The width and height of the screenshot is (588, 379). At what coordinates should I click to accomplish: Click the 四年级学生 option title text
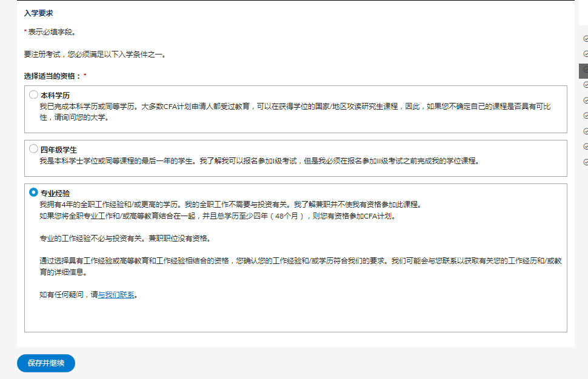coord(58,150)
